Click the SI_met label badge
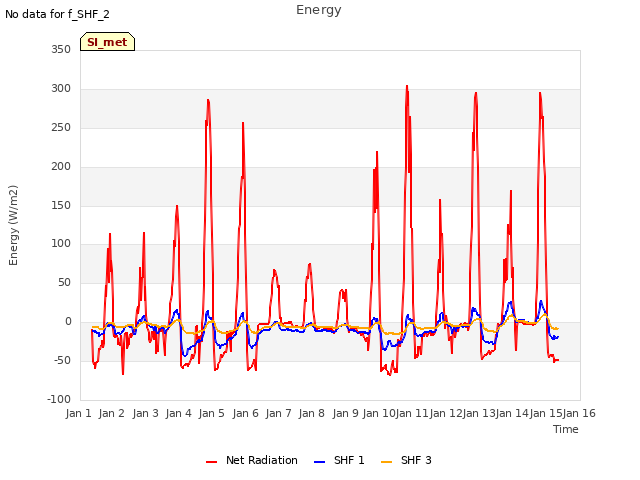Viewport: 640px width, 480px height. [107, 42]
